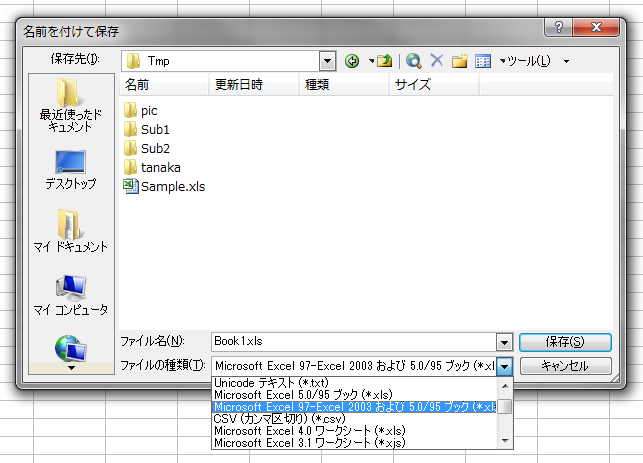Sort by the 名前 column header
This screenshot has height=463, width=643.
tap(165, 85)
